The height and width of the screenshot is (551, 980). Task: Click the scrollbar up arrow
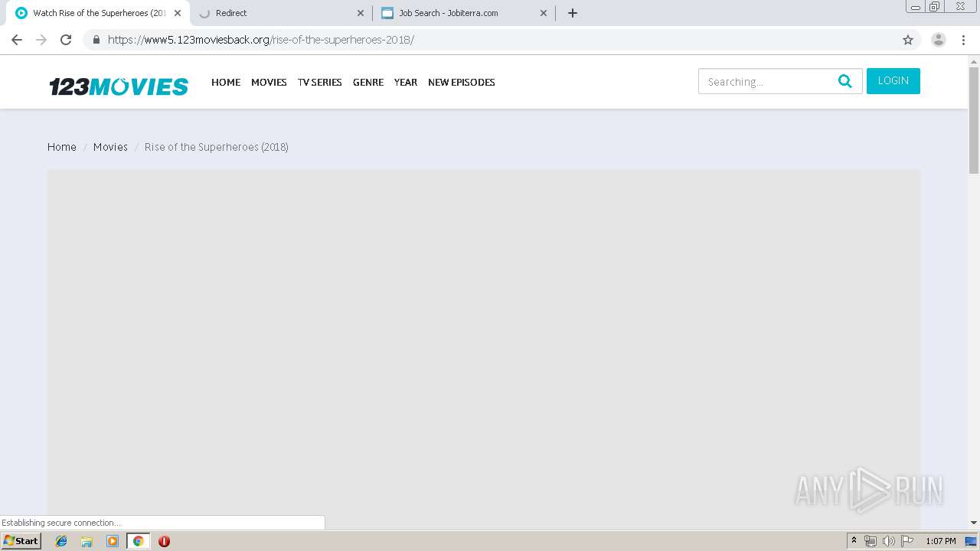point(974,60)
